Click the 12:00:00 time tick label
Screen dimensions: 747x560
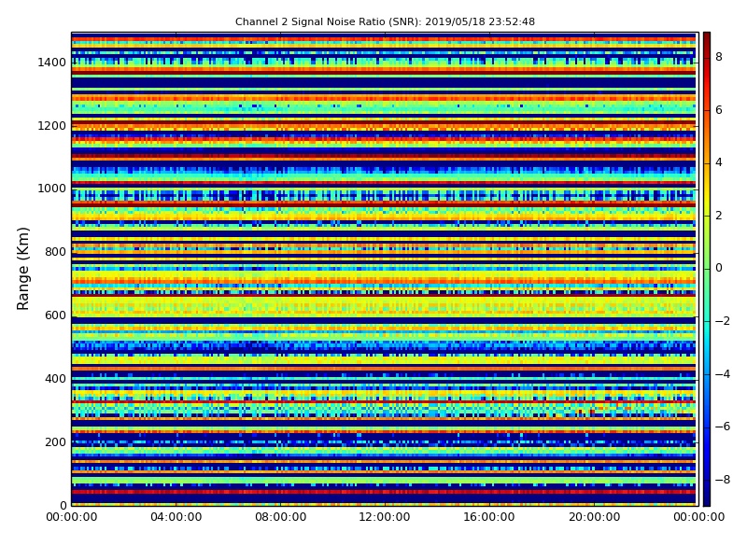pos(385,517)
